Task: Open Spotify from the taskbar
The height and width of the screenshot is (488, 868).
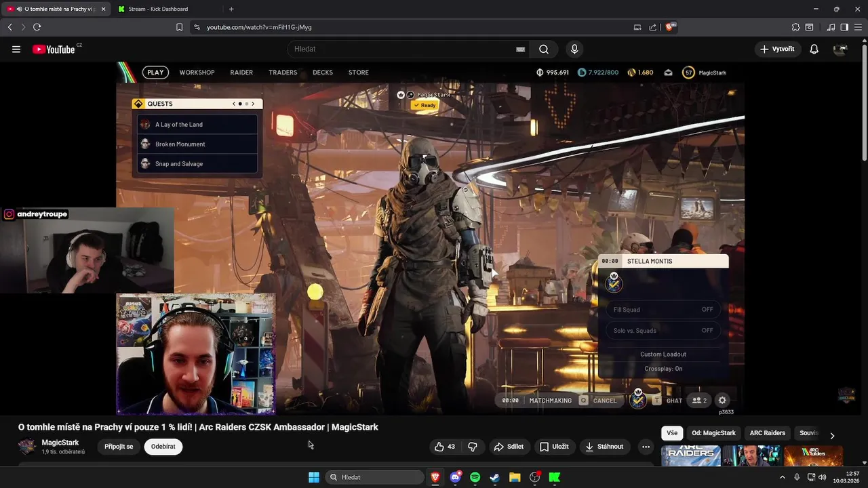Action: 475,477
